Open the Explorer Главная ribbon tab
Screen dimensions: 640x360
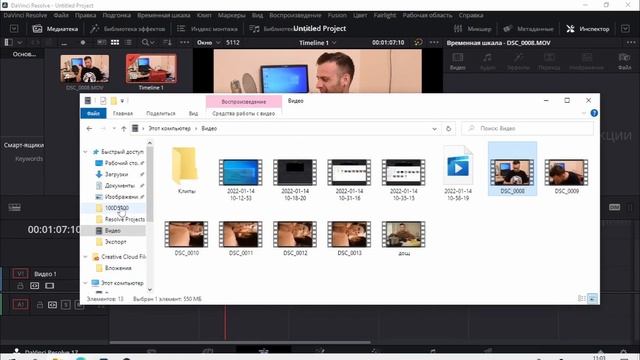click(x=123, y=113)
